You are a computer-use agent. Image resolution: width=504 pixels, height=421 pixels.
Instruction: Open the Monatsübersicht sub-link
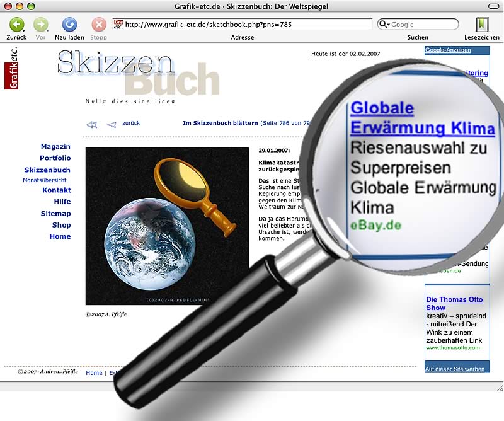point(45,180)
